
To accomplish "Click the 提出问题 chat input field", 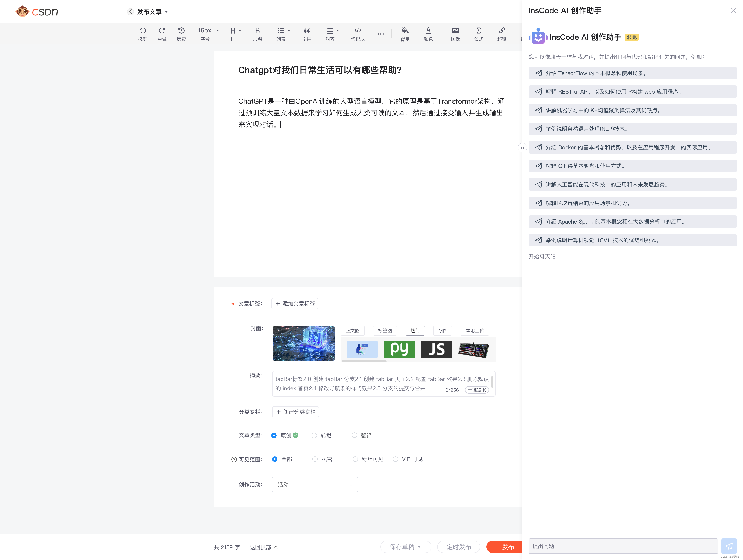I will click(x=623, y=546).
